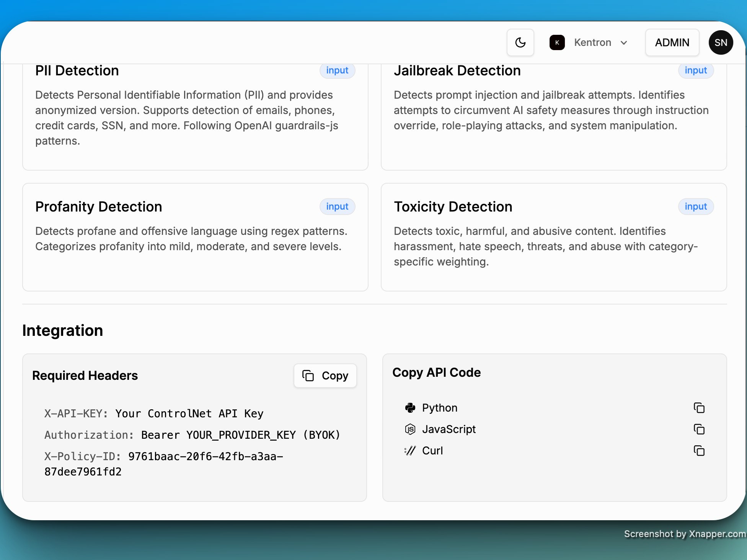
Task: Click the input tag on Profanity Detection
Action: pos(337,207)
